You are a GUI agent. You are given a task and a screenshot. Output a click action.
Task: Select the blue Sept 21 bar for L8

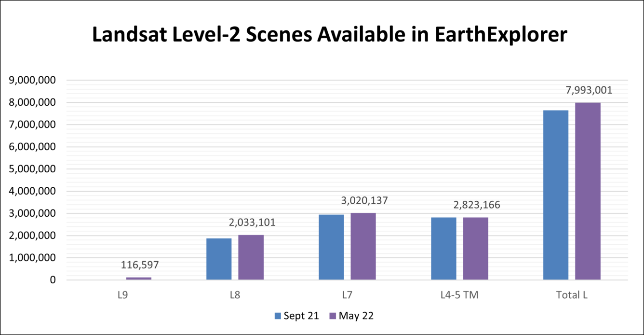pos(219,258)
